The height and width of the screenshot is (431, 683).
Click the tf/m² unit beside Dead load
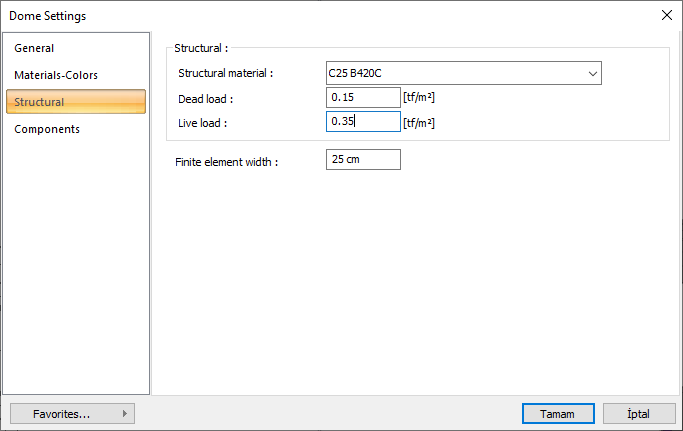pos(419,98)
